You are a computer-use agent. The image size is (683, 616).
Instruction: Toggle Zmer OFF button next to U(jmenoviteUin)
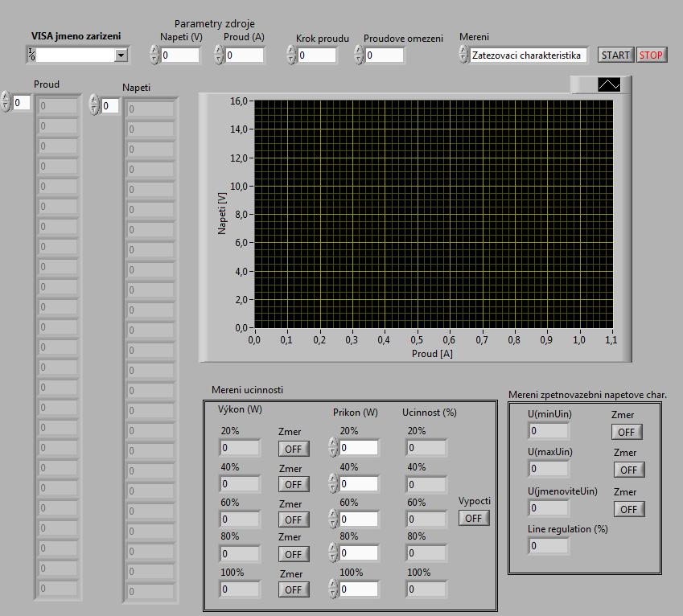(628, 509)
